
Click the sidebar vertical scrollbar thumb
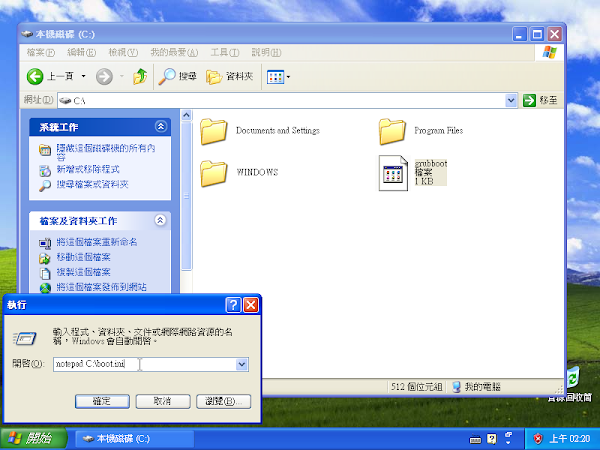pyautogui.click(x=186, y=196)
